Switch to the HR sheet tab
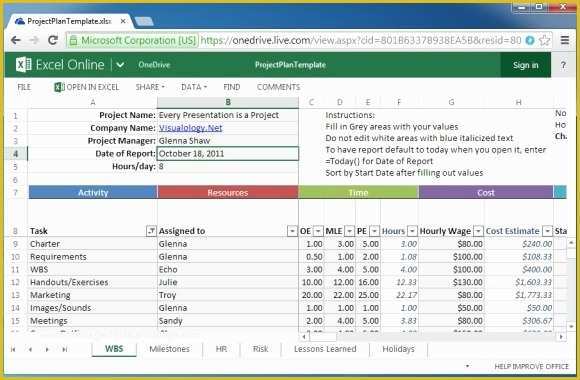Image resolution: width=580 pixels, height=380 pixels. pos(221,349)
